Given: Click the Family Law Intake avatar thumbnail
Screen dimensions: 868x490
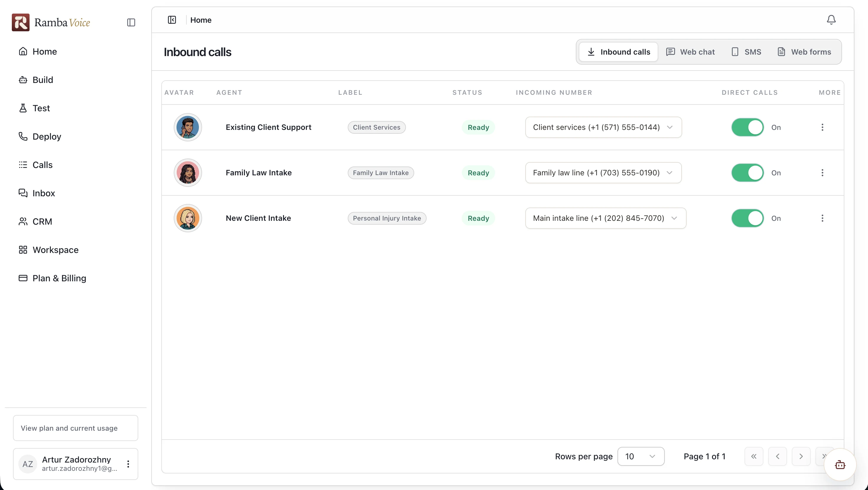Looking at the screenshot, I should (188, 173).
